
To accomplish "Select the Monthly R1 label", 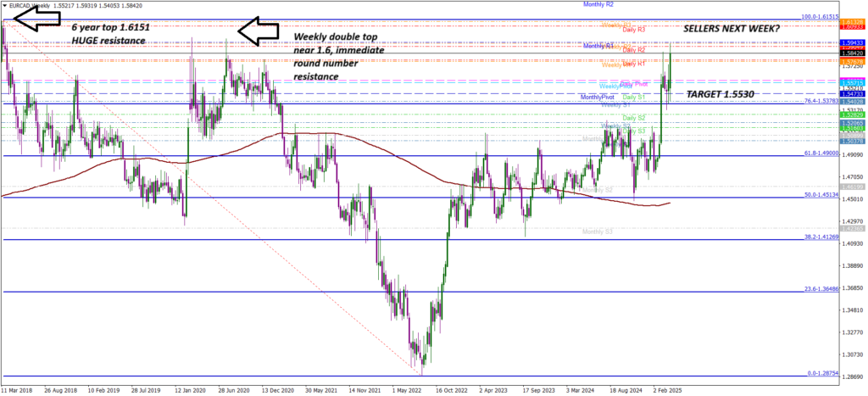I will pos(598,46).
